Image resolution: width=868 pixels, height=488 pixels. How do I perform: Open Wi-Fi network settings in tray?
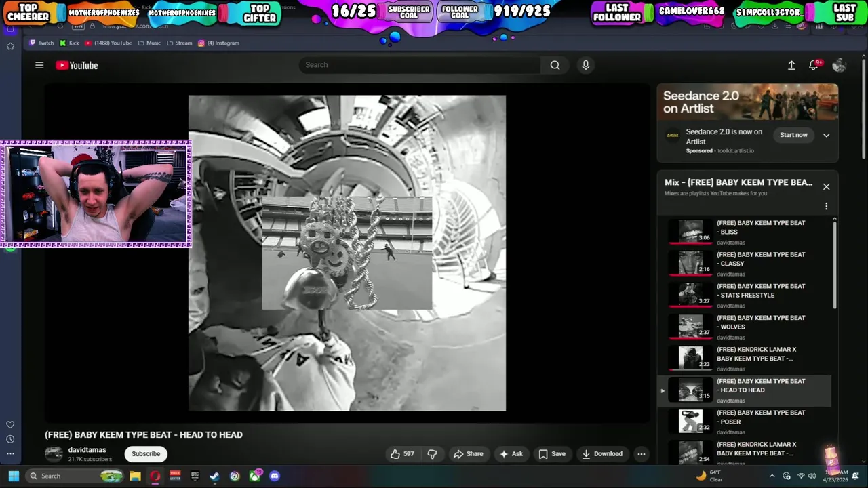[x=801, y=476]
